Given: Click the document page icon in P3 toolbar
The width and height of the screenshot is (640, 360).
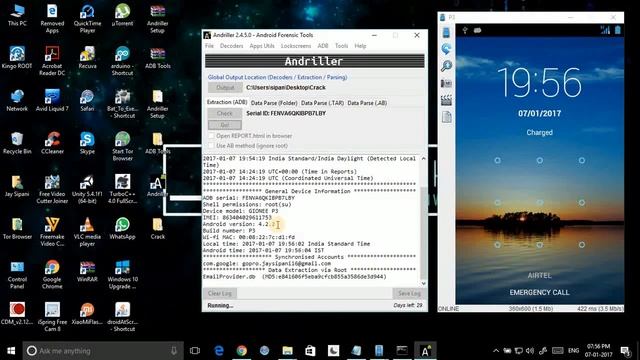Looking at the screenshot, I should [447, 117].
